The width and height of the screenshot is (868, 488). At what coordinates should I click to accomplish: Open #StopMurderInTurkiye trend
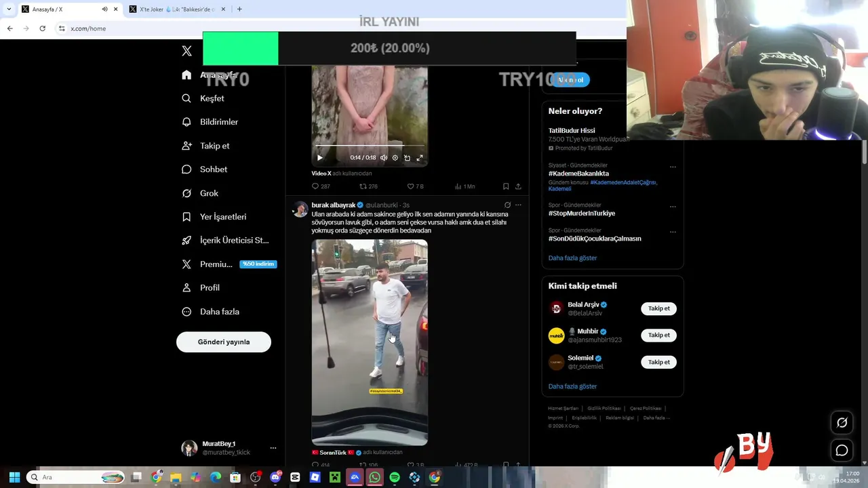tap(582, 213)
